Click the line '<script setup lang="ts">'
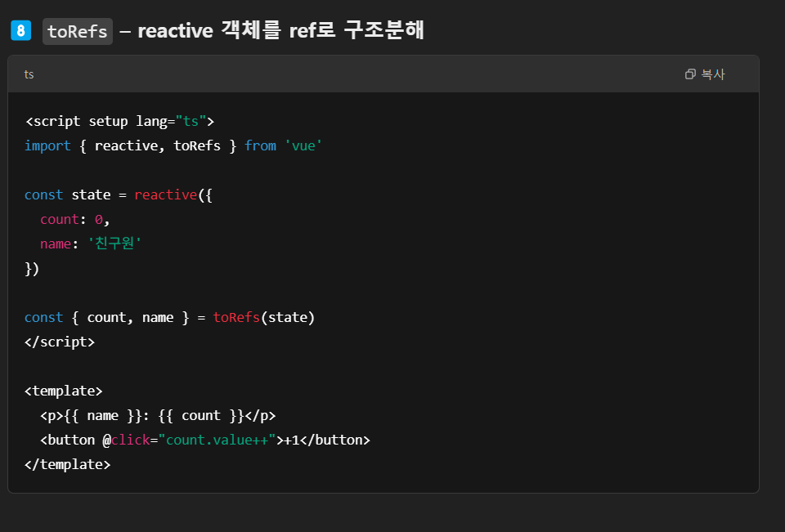Screen dimensions: 785x532 [119, 121]
